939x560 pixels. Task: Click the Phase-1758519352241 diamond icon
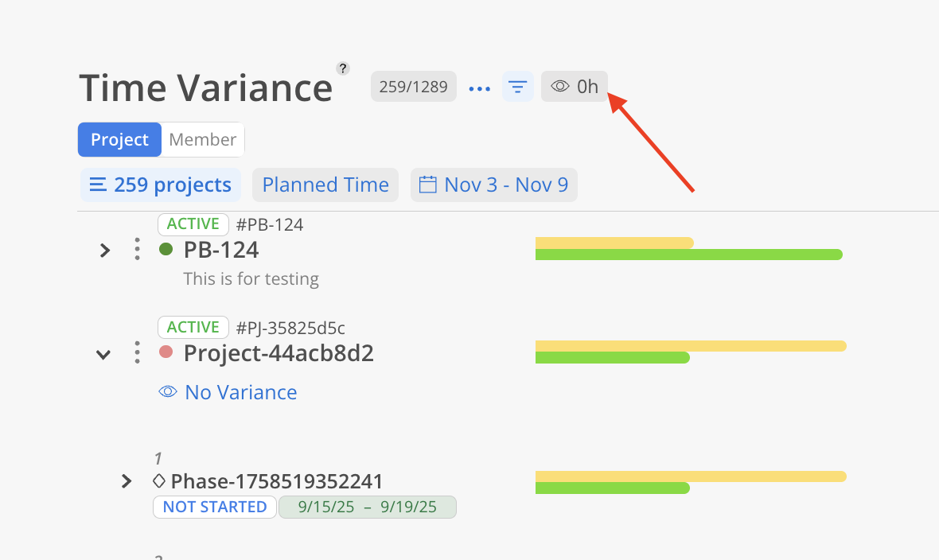[x=159, y=480]
